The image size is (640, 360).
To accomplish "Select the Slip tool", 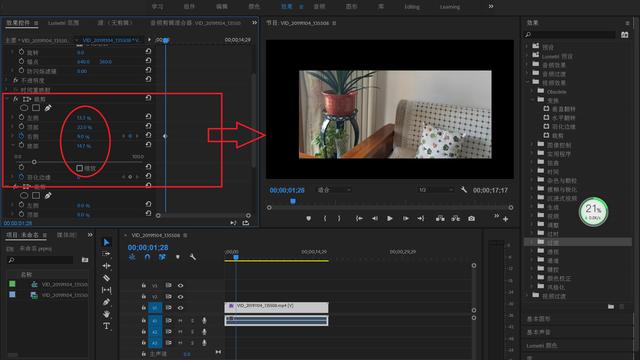I will tap(107, 290).
